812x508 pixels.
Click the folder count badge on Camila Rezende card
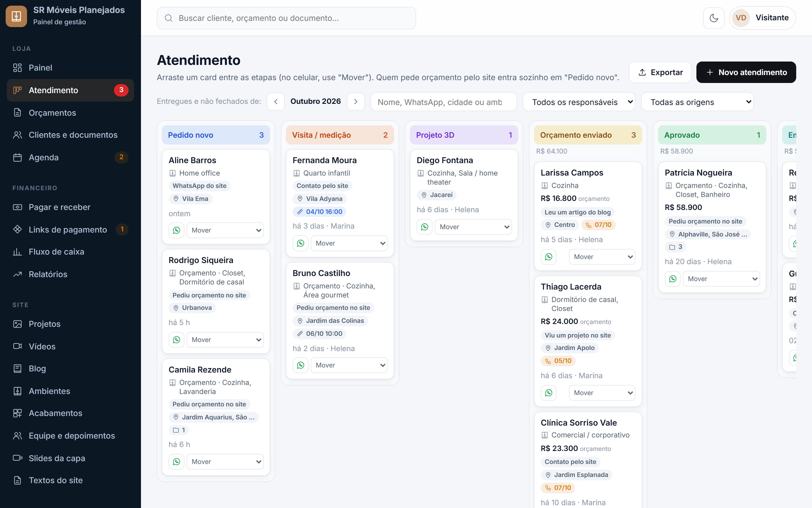pos(179,430)
